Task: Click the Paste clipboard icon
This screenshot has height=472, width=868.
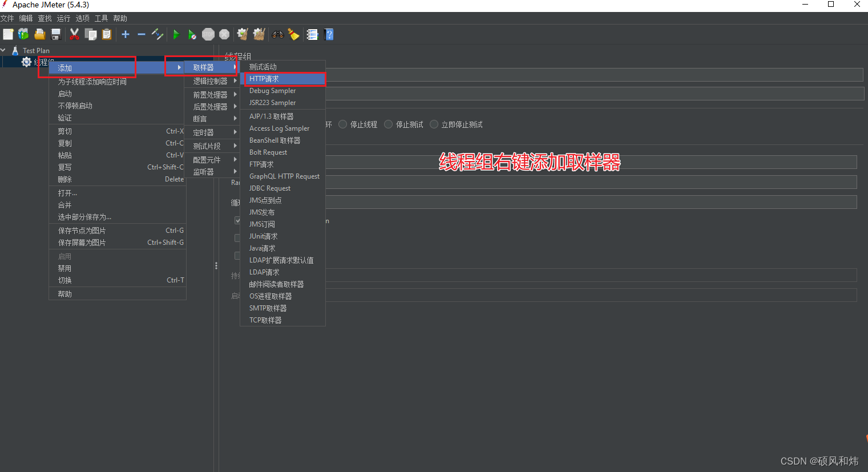Action: [x=107, y=34]
